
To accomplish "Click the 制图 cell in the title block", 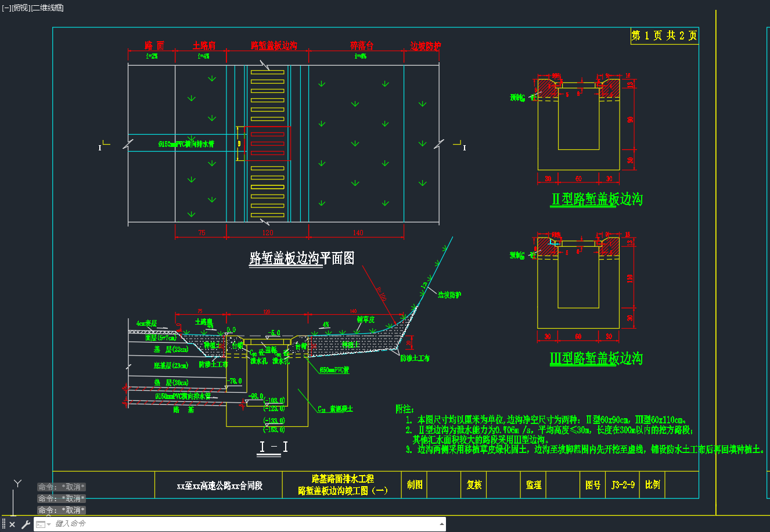I will [415, 484].
